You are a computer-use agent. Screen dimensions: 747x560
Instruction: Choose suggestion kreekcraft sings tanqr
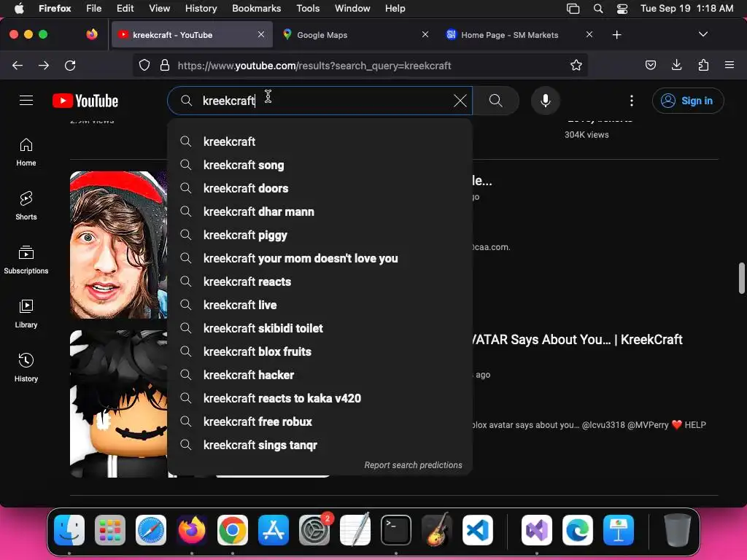(320, 445)
